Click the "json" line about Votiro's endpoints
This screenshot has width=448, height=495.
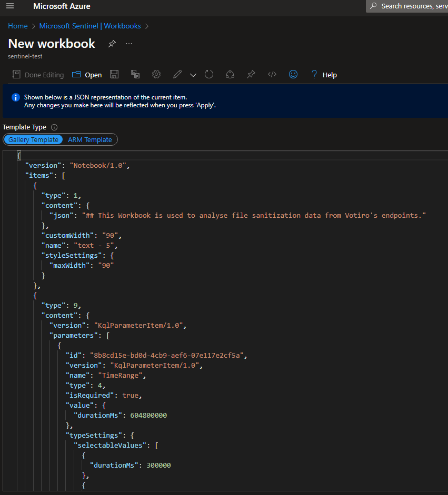[237, 215]
